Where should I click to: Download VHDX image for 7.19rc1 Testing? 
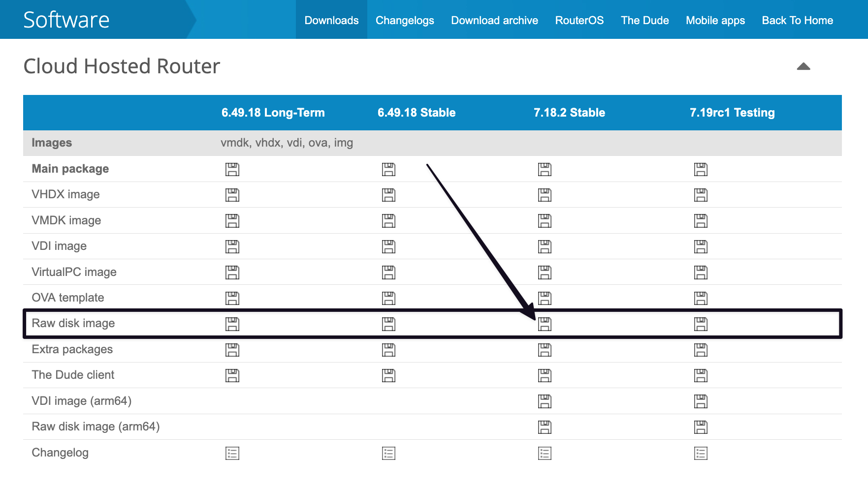click(701, 195)
